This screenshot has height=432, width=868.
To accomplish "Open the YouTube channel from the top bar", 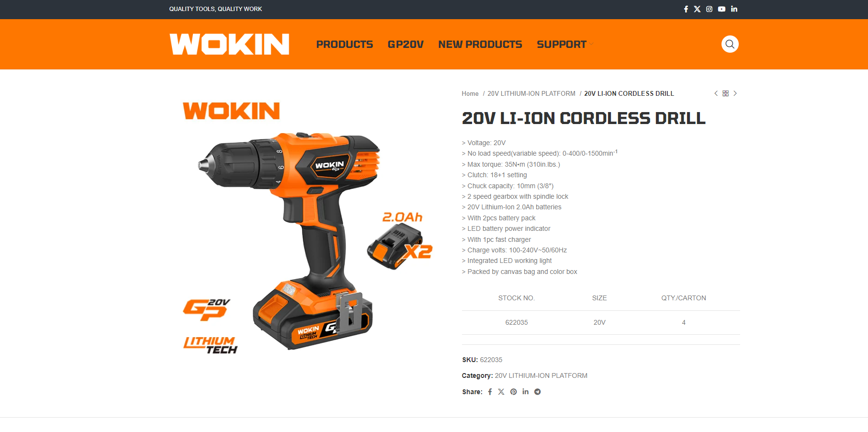I will click(x=721, y=9).
